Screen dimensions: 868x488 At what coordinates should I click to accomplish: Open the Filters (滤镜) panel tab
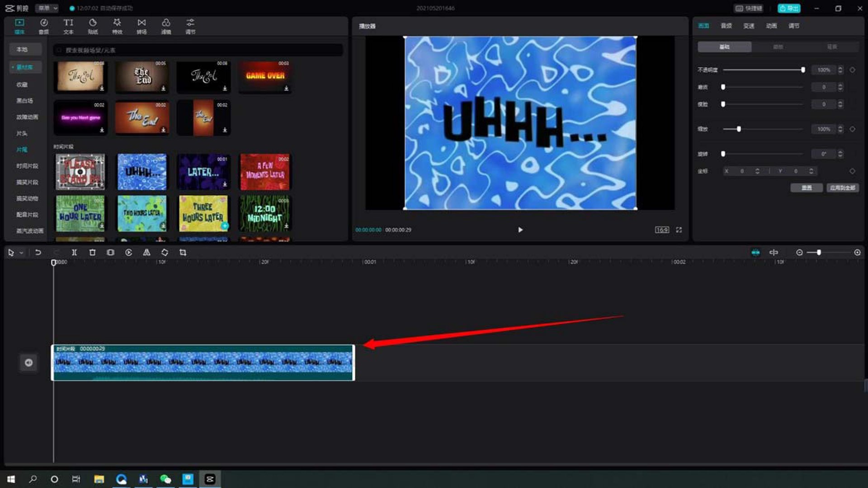(x=166, y=26)
